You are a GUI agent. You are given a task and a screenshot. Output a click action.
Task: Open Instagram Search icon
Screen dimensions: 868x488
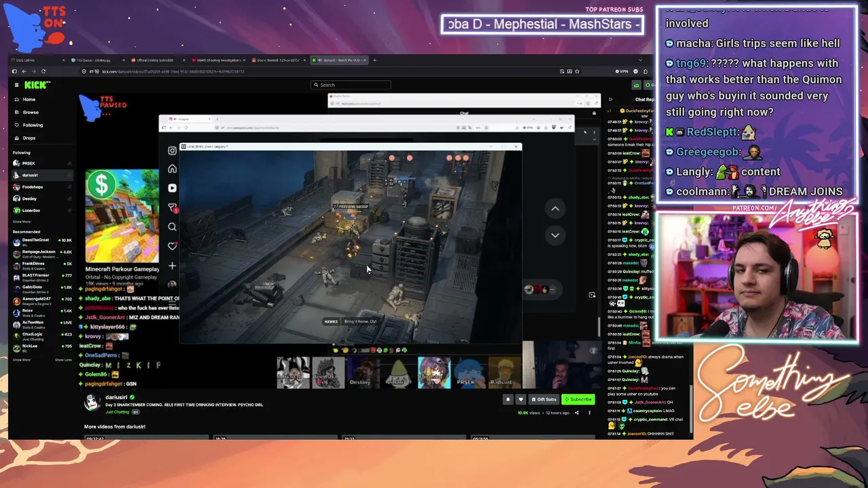(x=172, y=227)
